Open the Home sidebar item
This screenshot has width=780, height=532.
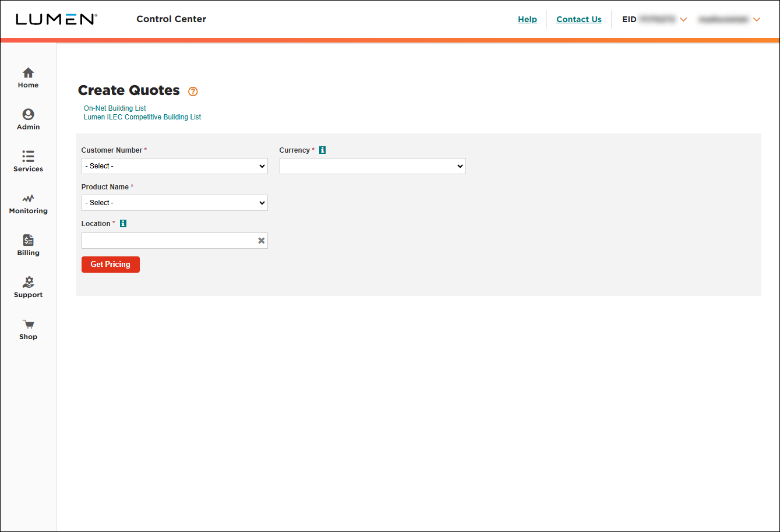(28, 78)
